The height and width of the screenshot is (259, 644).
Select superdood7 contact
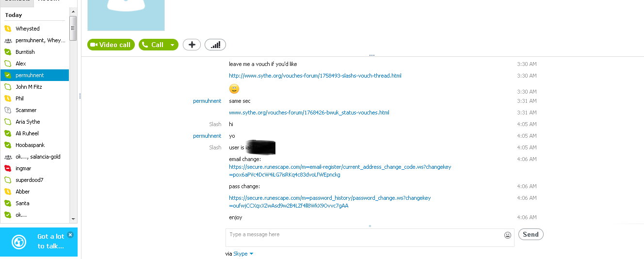click(x=34, y=180)
